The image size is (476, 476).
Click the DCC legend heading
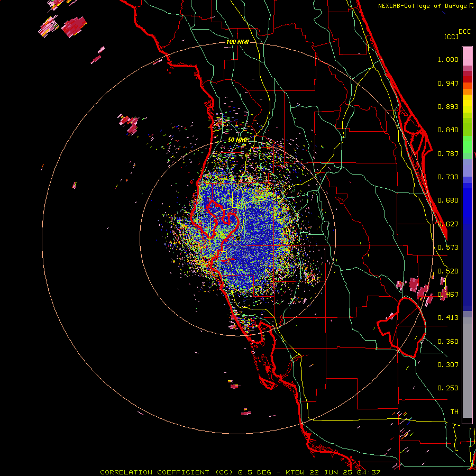coord(464,32)
